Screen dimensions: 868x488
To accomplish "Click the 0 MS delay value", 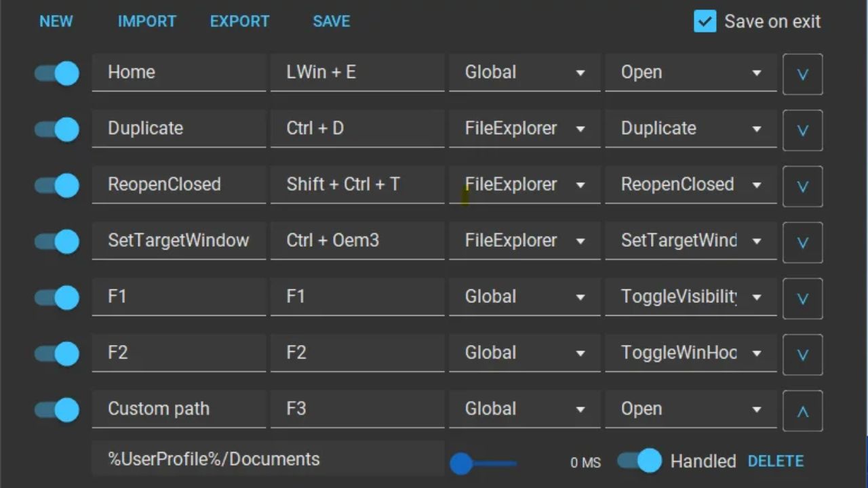I will coord(586,463).
